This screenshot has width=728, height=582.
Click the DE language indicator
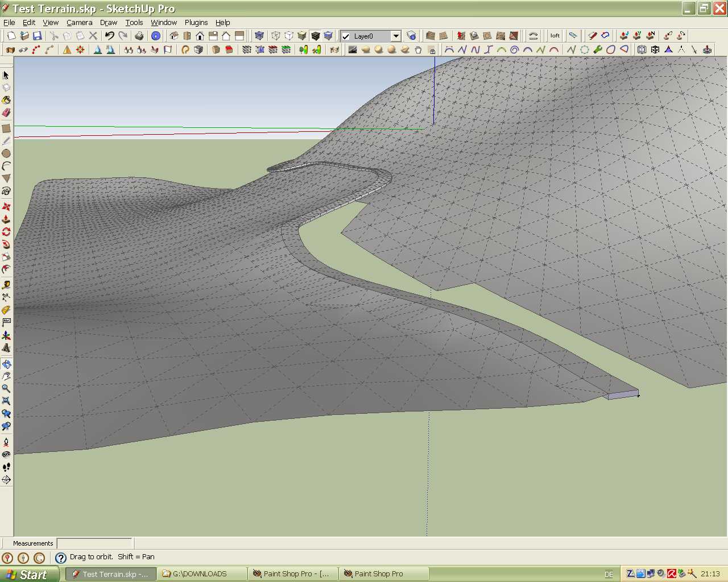click(609, 574)
